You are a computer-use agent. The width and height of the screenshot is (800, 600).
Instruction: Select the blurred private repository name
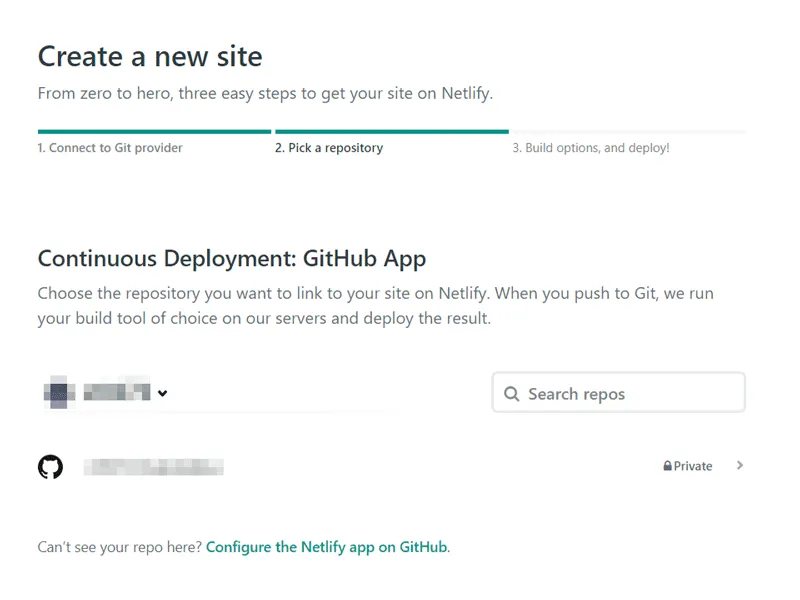pyautogui.click(x=154, y=467)
